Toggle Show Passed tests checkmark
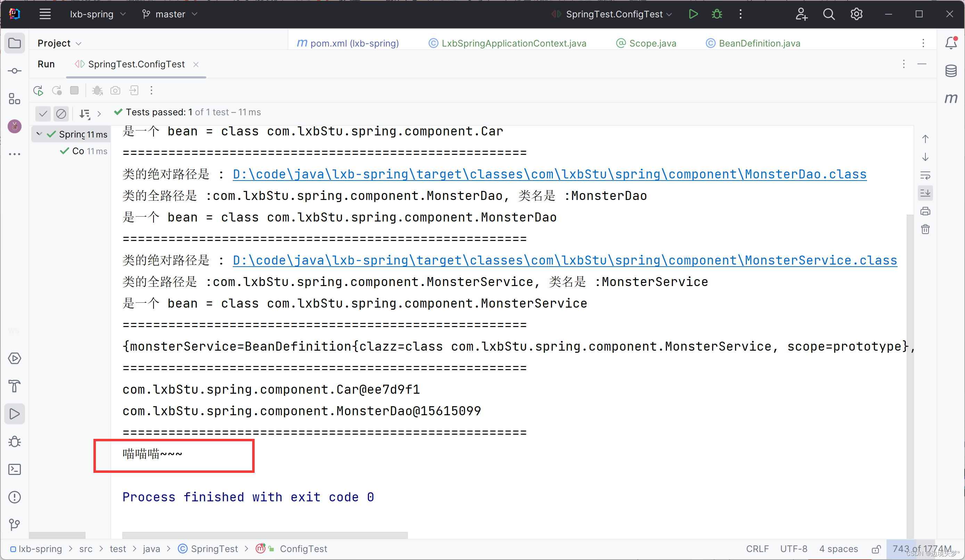The width and height of the screenshot is (965, 560). coord(43,113)
